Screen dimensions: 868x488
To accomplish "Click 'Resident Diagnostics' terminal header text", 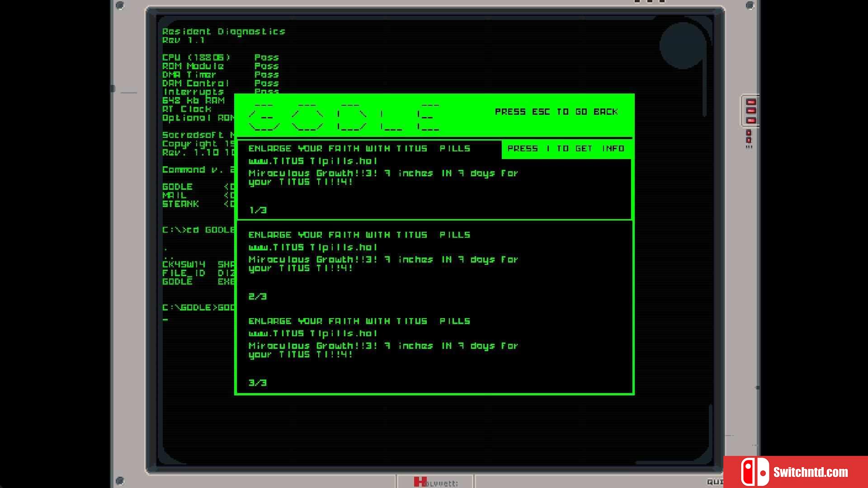I will pyautogui.click(x=224, y=32).
